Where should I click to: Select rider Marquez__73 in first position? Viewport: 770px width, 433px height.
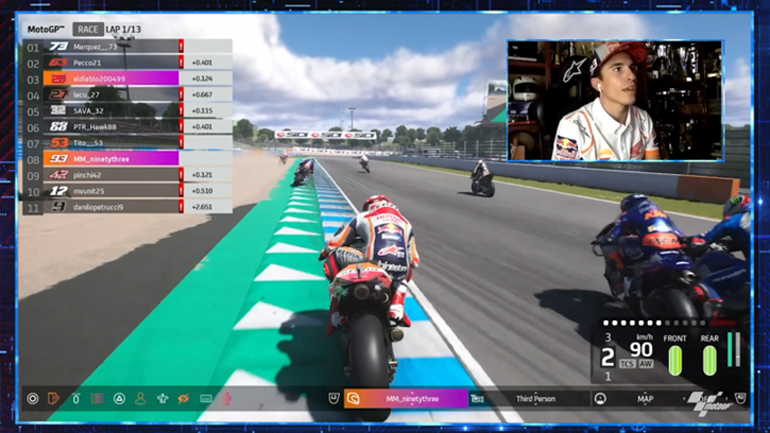(96, 46)
